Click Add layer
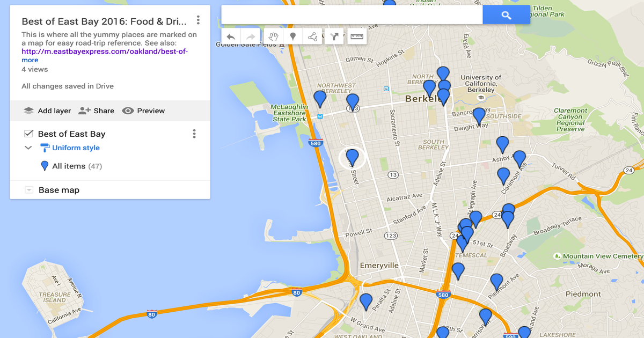 (47, 111)
